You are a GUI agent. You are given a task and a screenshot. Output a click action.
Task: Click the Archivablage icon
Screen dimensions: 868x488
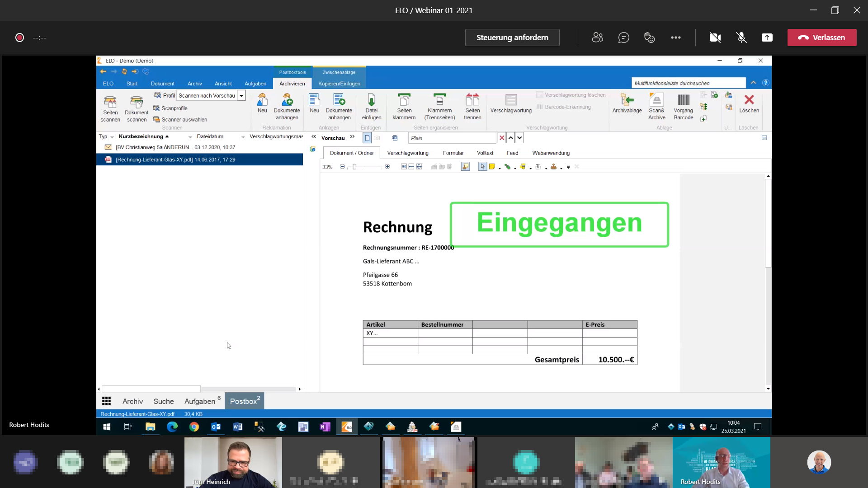pyautogui.click(x=627, y=100)
